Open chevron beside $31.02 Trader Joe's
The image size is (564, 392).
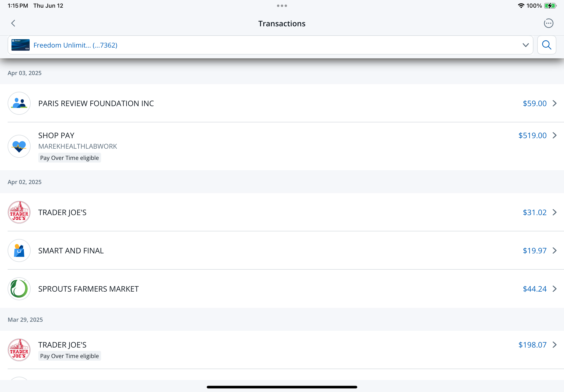(554, 212)
